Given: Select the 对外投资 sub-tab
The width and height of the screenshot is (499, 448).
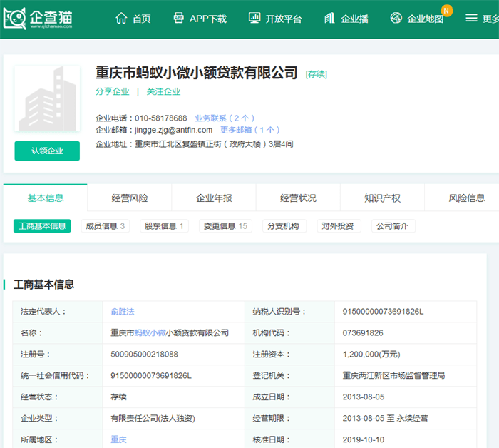Looking at the screenshot, I should [x=338, y=226].
